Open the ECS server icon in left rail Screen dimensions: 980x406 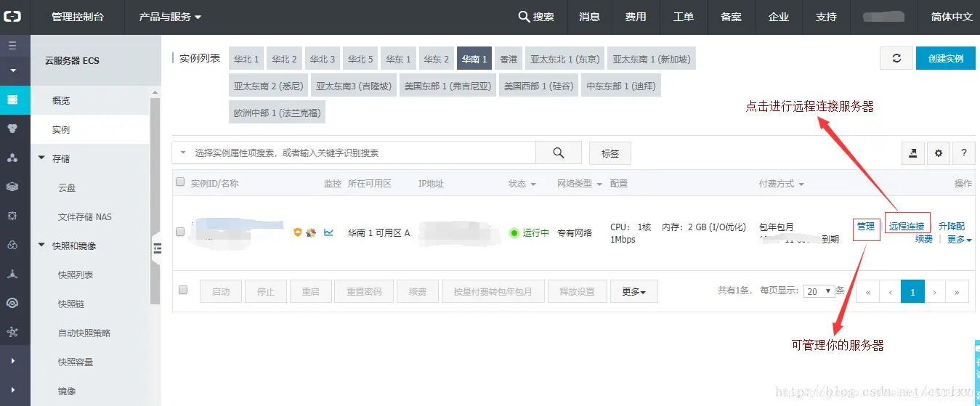pos(12,100)
